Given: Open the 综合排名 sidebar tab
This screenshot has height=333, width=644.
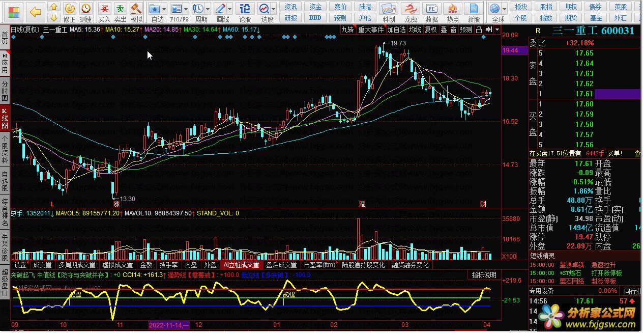Looking at the screenshot, I should [5, 212].
